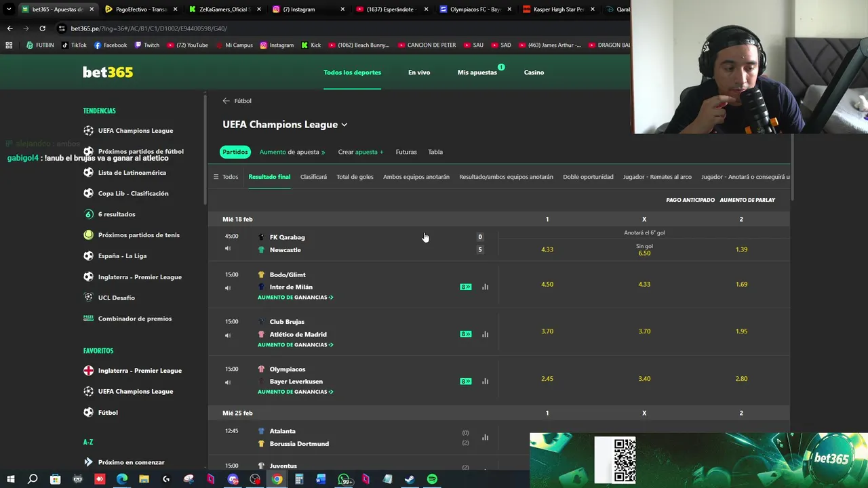Viewport: 868px width, 488px height.
Task: Bet on Olympiacos draw at 3.40
Action: click(x=644, y=379)
